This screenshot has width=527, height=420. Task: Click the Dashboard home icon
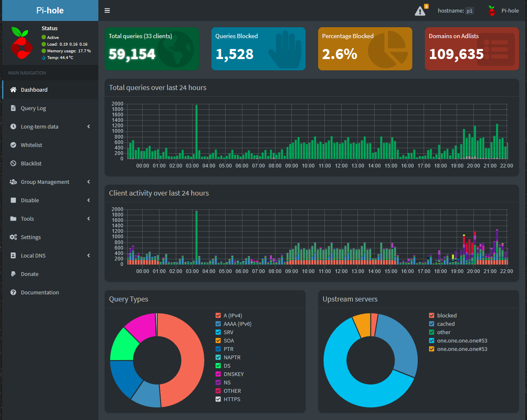pyautogui.click(x=13, y=90)
